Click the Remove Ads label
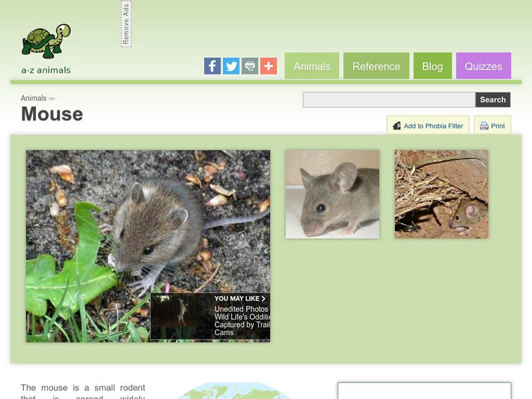 click(x=126, y=24)
